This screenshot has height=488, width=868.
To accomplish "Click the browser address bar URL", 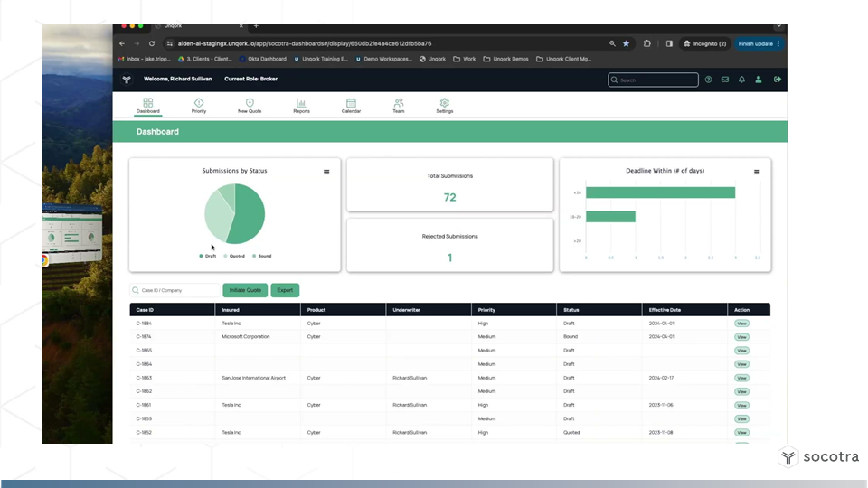I will [305, 43].
